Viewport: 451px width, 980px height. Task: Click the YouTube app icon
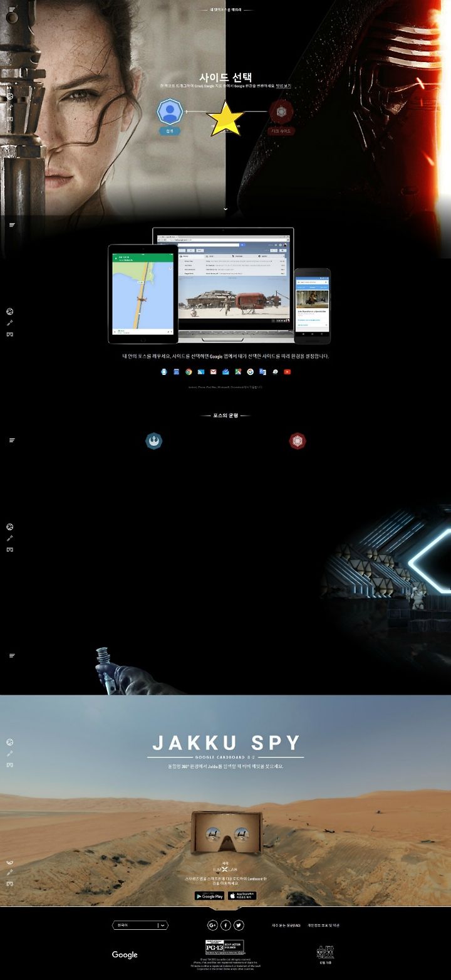pos(287,372)
